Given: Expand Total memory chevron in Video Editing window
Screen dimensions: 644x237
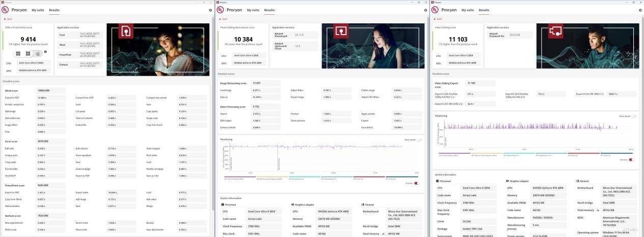Looking at the screenshot, I should click(598, 210).
